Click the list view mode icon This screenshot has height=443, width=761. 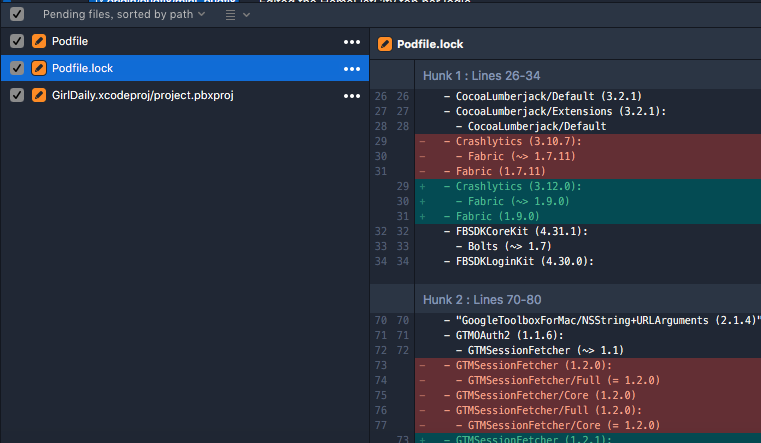229,15
